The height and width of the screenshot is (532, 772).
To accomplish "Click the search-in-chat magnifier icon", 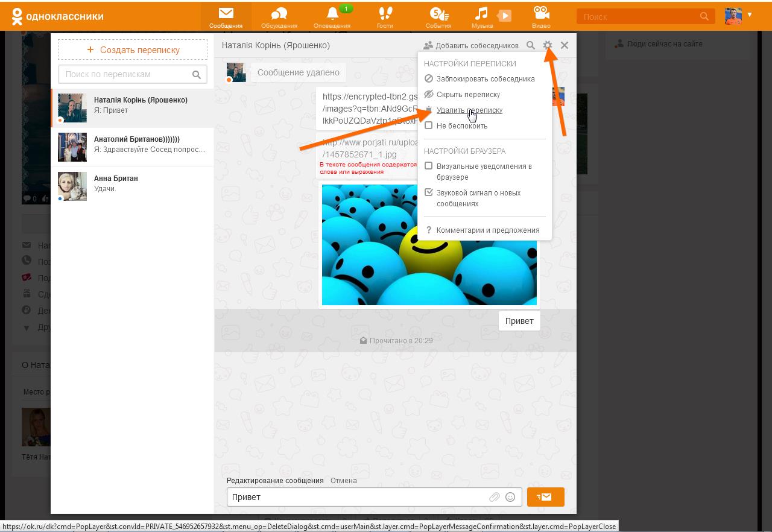I will point(531,45).
